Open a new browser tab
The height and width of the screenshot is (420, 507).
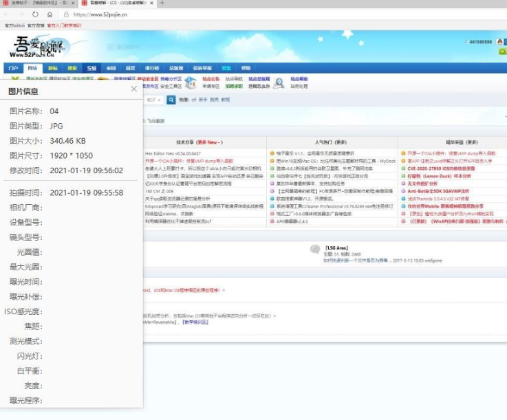tap(162, 3)
